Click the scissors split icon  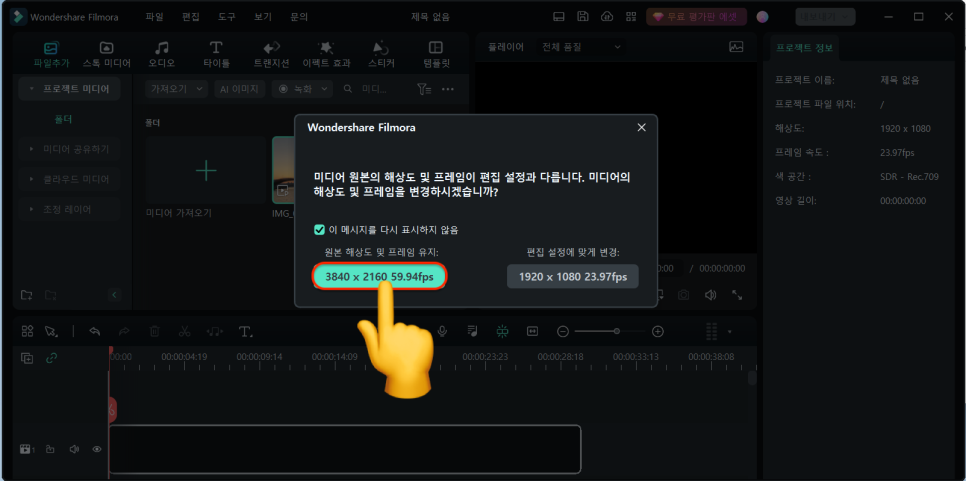[x=184, y=331]
